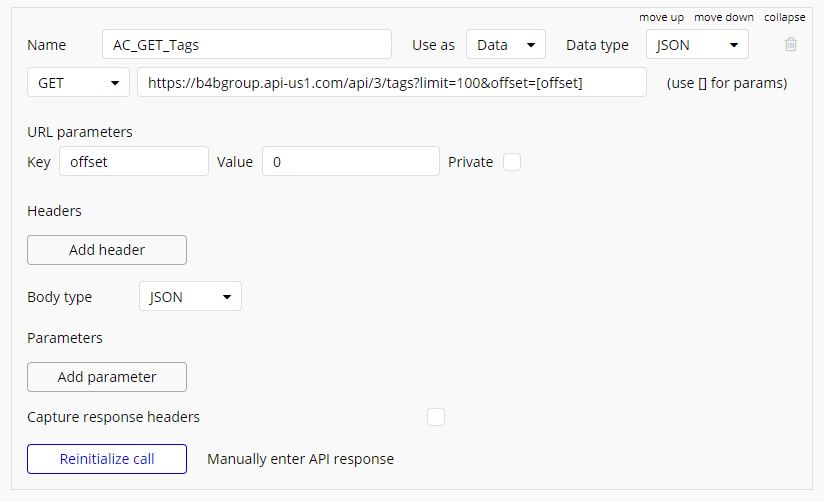
Task: Click the Add parameter button
Action: pos(107,377)
